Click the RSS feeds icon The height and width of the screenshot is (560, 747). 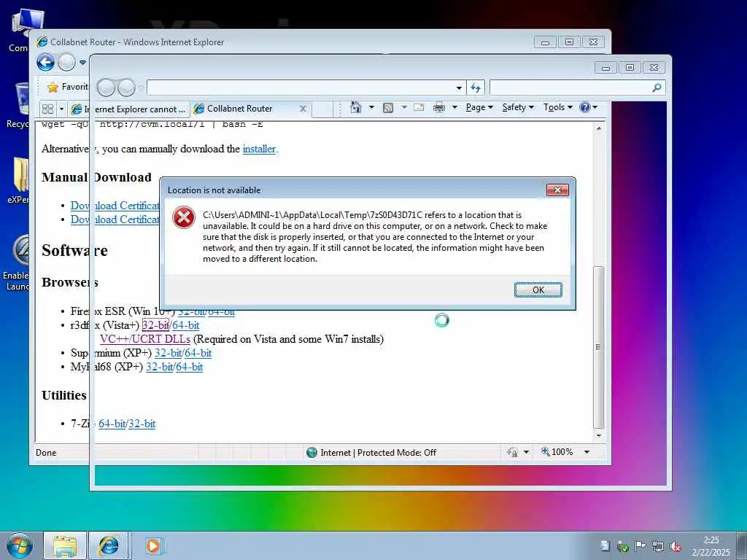(x=388, y=108)
